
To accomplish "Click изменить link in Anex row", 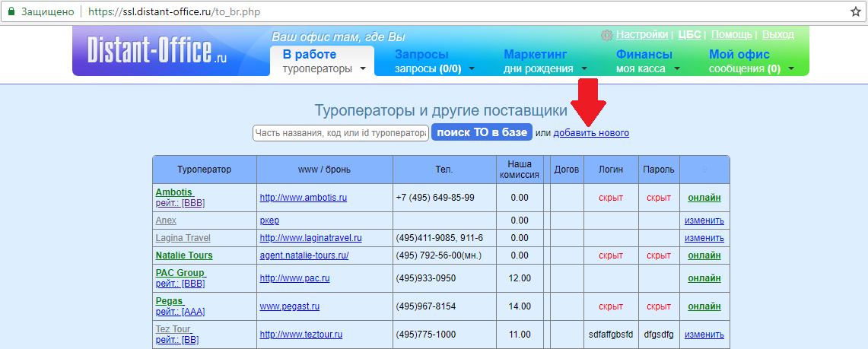I will tap(704, 221).
